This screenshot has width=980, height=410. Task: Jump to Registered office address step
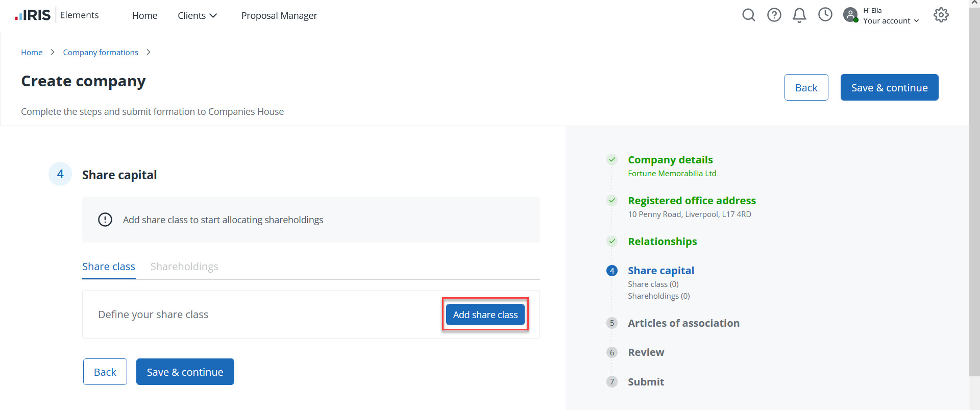coord(691,201)
